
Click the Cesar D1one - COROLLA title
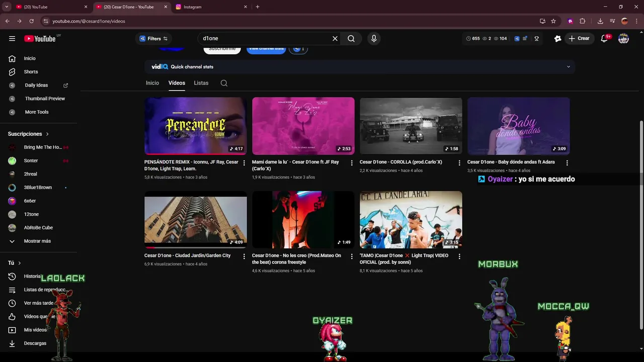tap(401, 162)
